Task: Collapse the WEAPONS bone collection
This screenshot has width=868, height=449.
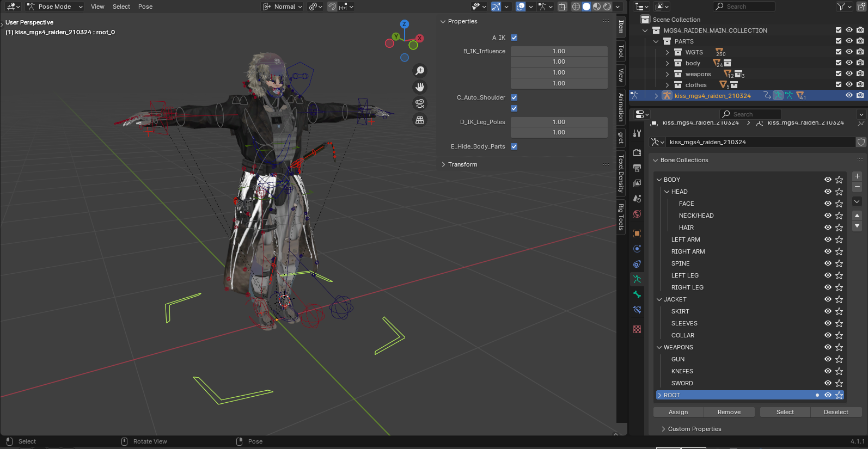Action: [659, 347]
